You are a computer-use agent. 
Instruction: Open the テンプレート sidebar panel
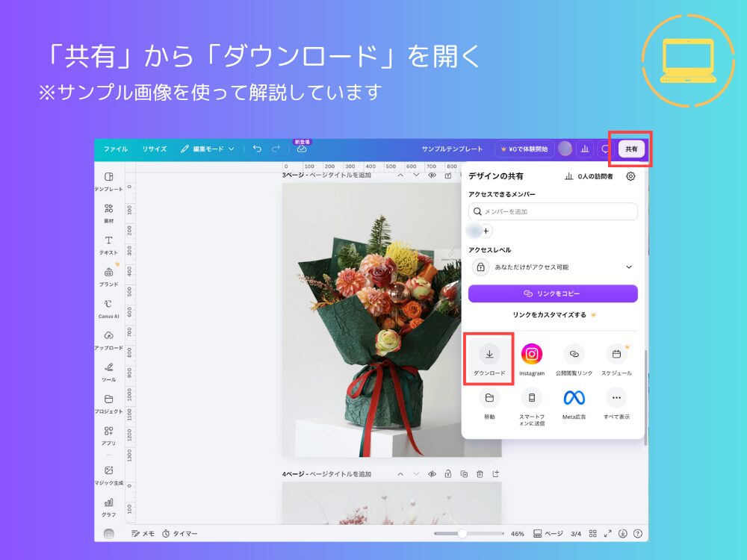[x=108, y=181]
